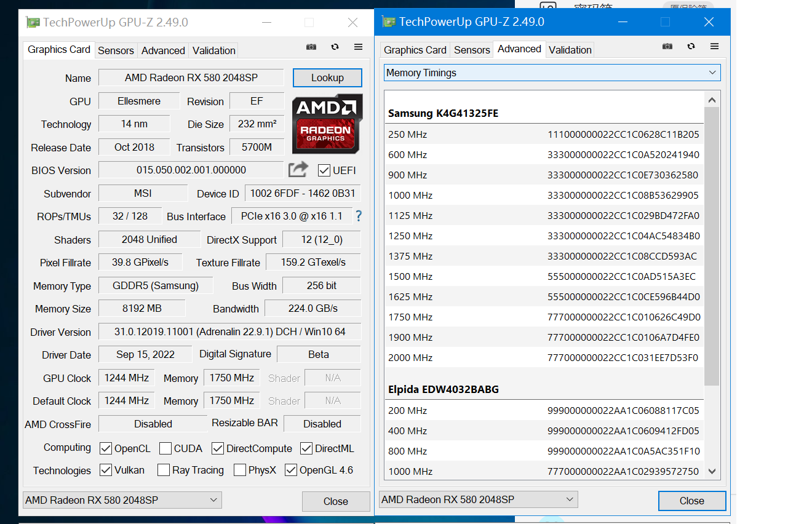Click the Samsung K4G41325FE header
Image resolution: width=812 pixels, height=524 pixels.
[443, 113]
